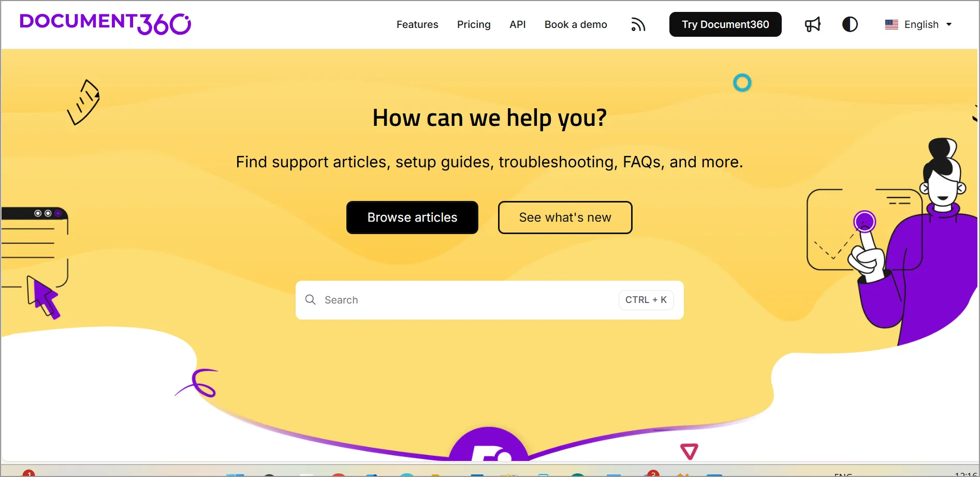Open announcements via the megaphone icon
The image size is (980, 477).
(812, 24)
